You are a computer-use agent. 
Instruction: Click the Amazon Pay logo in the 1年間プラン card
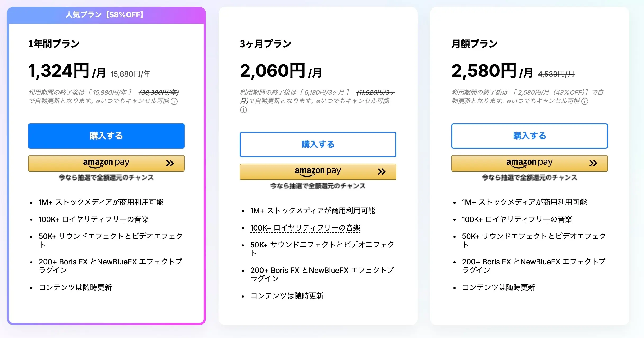[106, 163]
